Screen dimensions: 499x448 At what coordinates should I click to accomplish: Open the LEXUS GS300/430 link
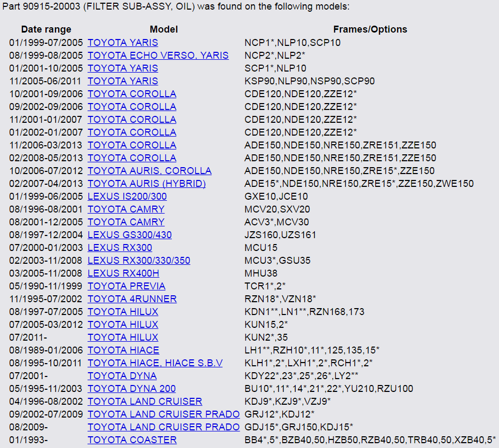click(x=130, y=234)
